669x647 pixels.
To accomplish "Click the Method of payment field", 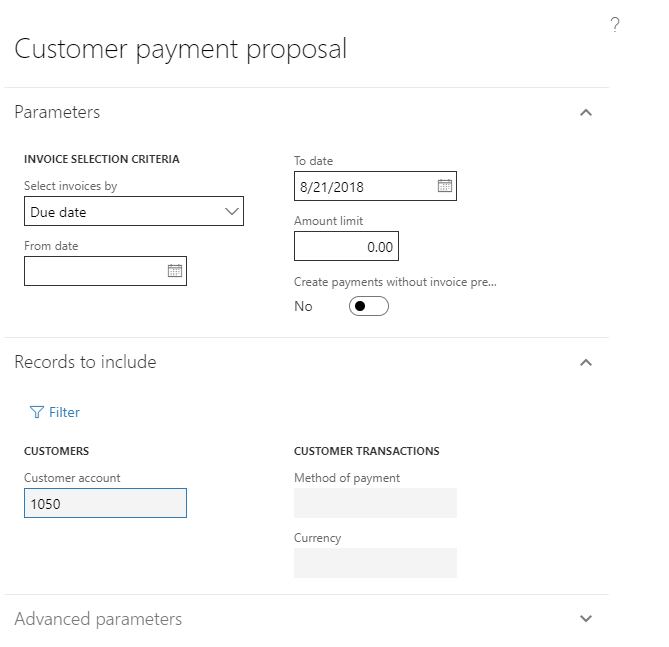I will [375, 503].
